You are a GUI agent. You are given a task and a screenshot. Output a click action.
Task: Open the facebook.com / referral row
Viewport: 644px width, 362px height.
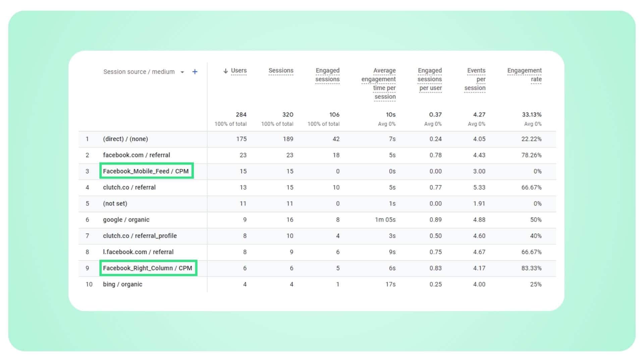tap(137, 155)
